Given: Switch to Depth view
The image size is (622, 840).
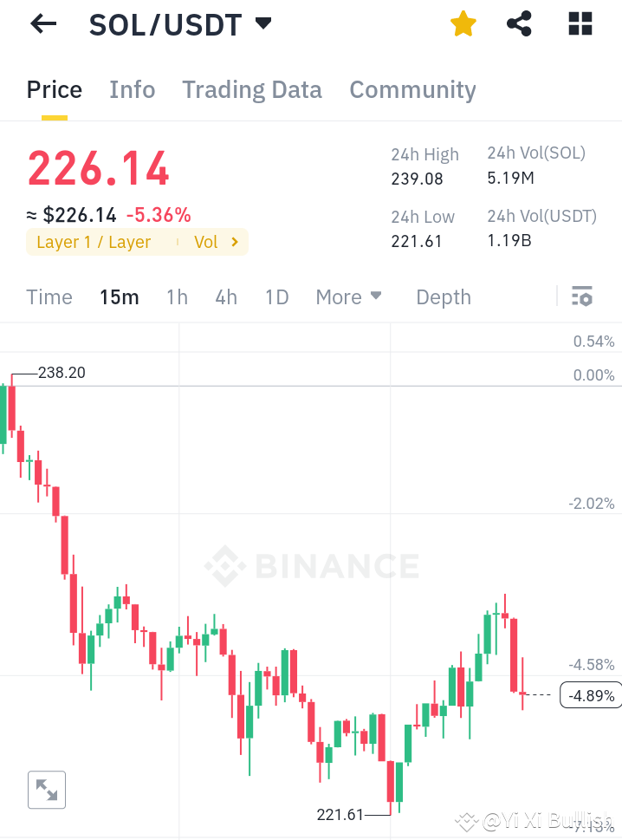Looking at the screenshot, I should click(x=443, y=296).
